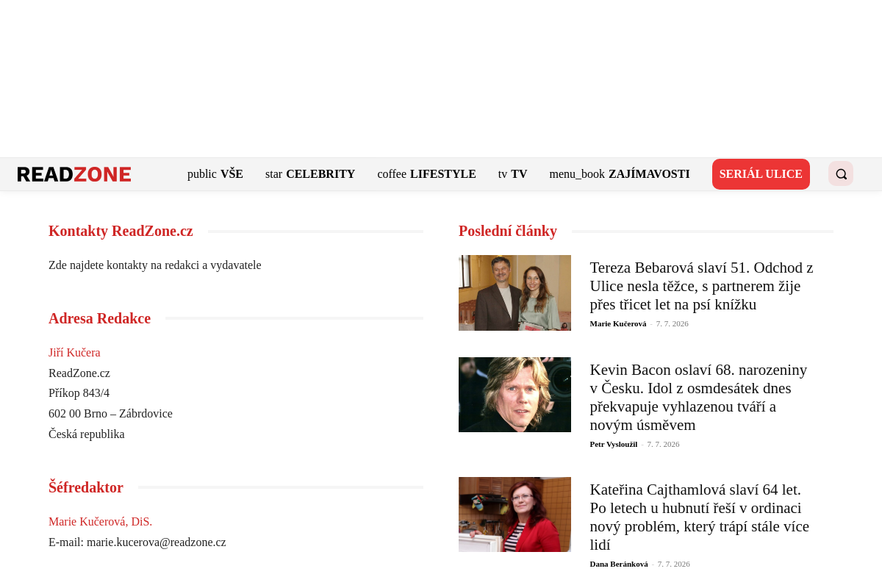882x588 pixels.
Task: Click the ReadZone.cz line in the address
Action: (x=79, y=373)
